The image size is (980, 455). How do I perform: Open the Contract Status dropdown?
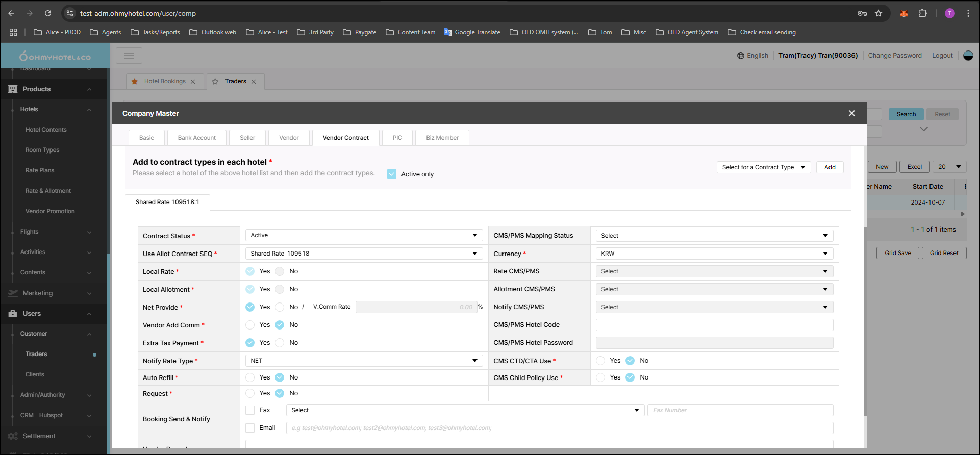click(x=364, y=235)
